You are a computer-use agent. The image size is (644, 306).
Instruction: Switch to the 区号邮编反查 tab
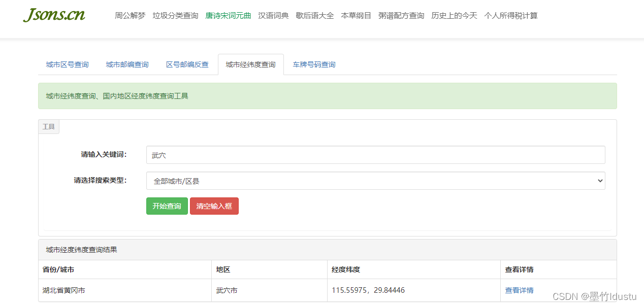coord(187,64)
